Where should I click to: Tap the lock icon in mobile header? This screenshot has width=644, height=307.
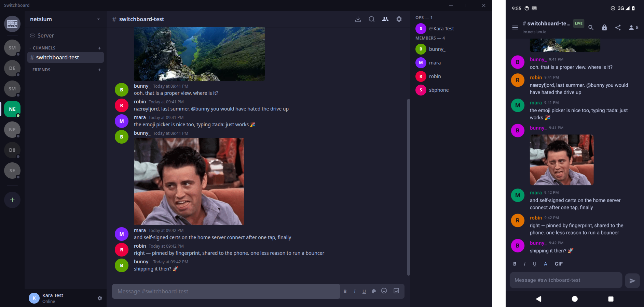pyautogui.click(x=604, y=28)
